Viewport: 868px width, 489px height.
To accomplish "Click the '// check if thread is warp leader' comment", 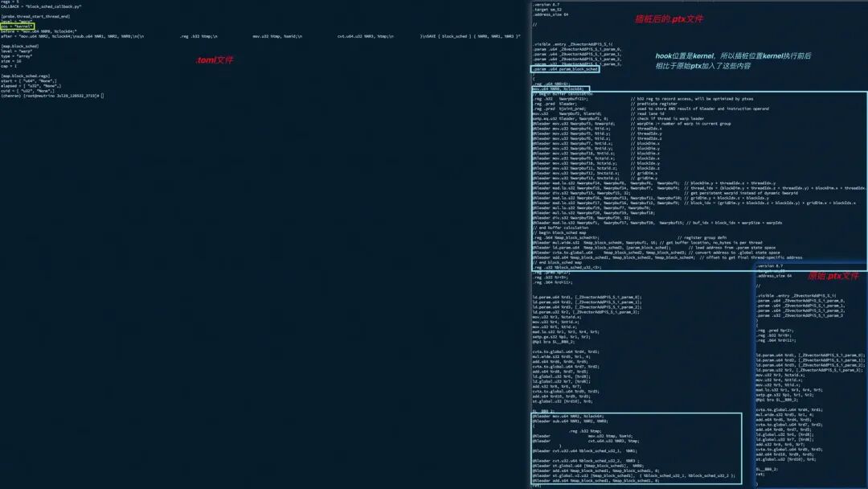I will click(667, 119).
